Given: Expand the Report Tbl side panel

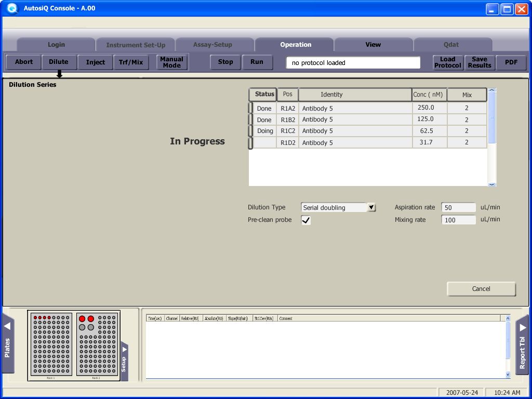Looking at the screenshot, I should coord(522,344).
